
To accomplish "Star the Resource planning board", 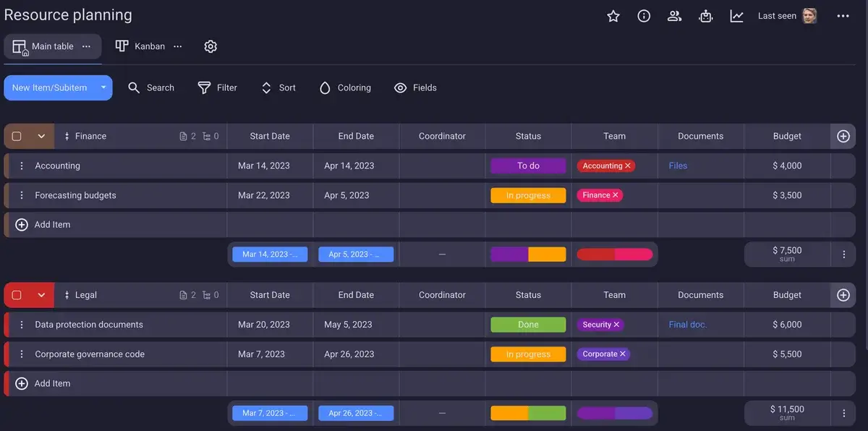I will (613, 15).
